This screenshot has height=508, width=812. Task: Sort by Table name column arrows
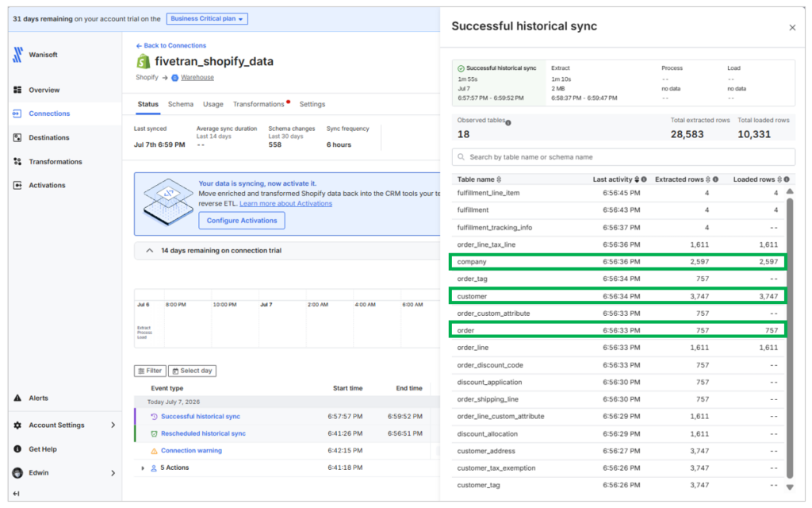point(499,179)
